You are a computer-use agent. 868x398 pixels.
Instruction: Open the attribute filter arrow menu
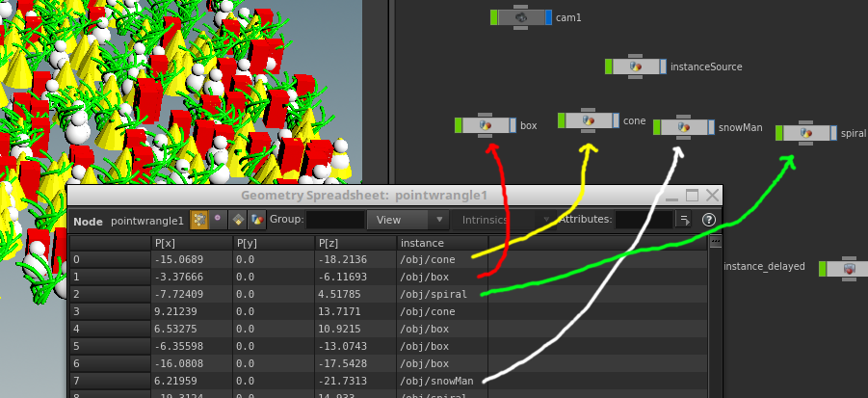click(x=684, y=220)
